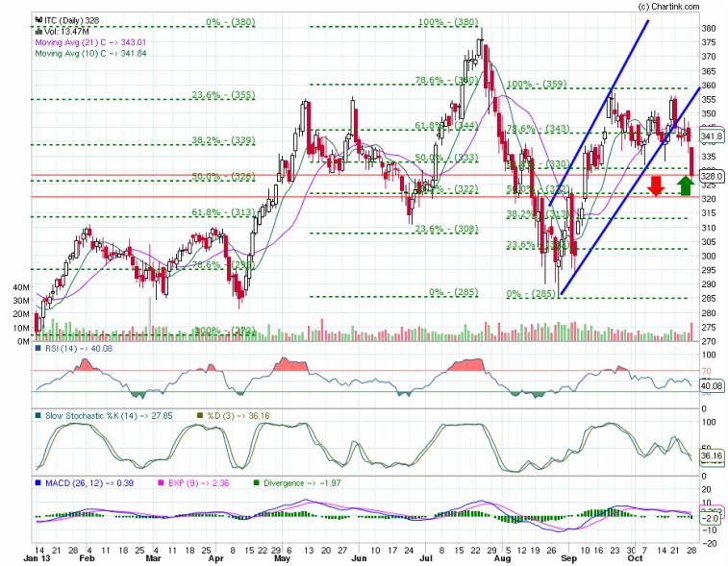Click the RSI (14) -> 40.08 label
This screenshot has height=566, width=728.
[79, 348]
